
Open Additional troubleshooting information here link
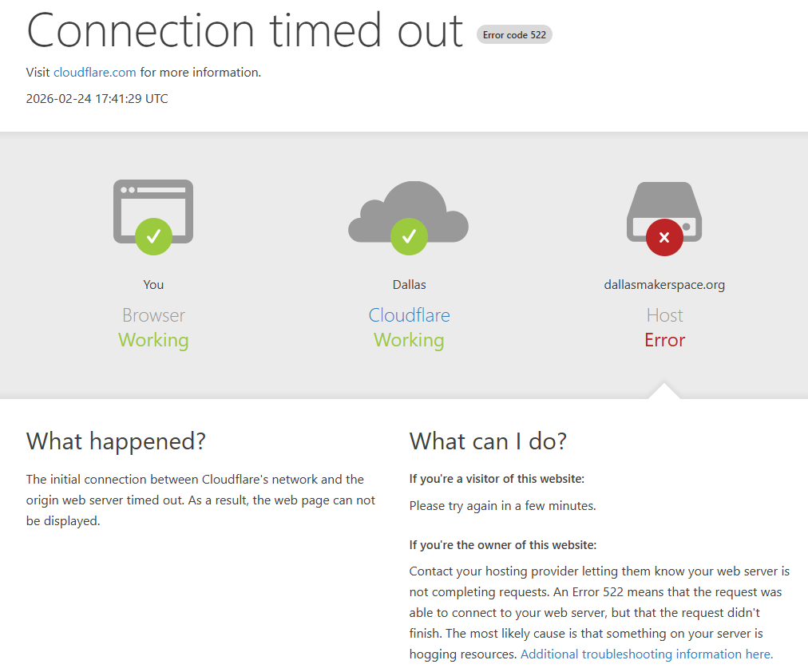[x=647, y=654]
